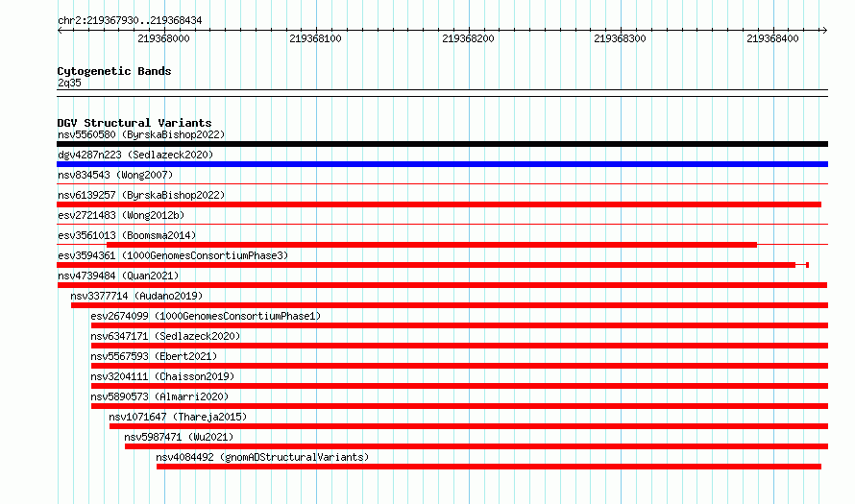The image size is (855, 504).
Task: Open variant nsv5567593 (Ebert2021) label
Action: (x=154, y=356)
